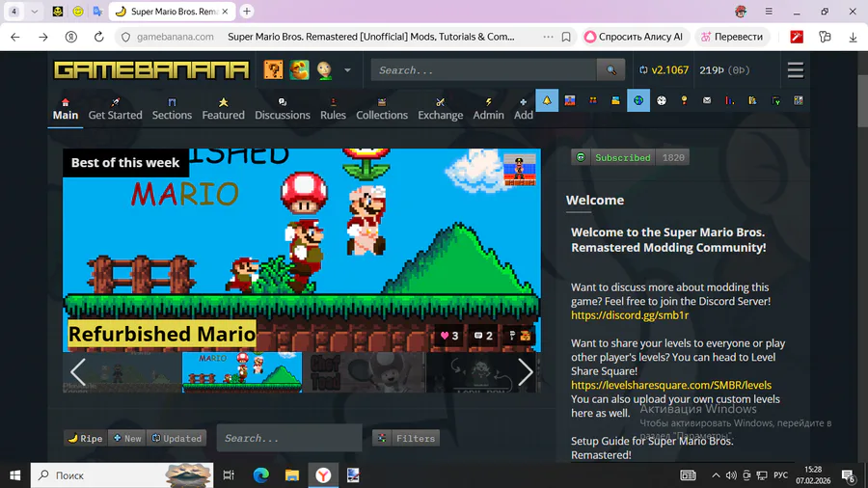Focus the top GameBanana search field

tap(484, 70)
